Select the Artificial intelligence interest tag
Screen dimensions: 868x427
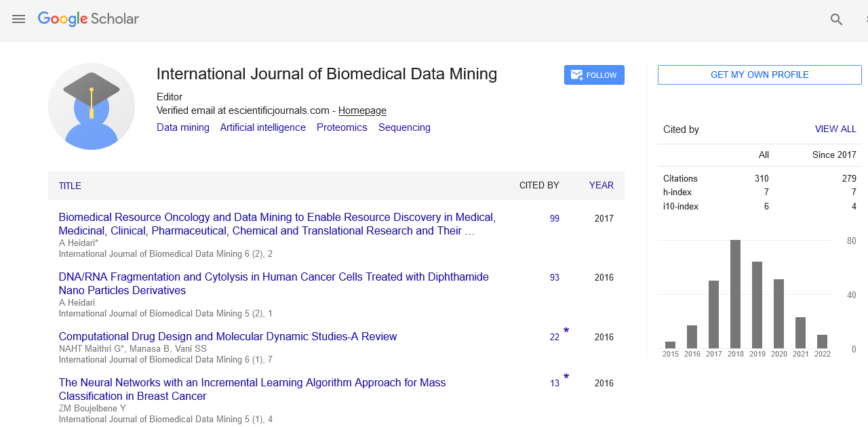point(262,127)
